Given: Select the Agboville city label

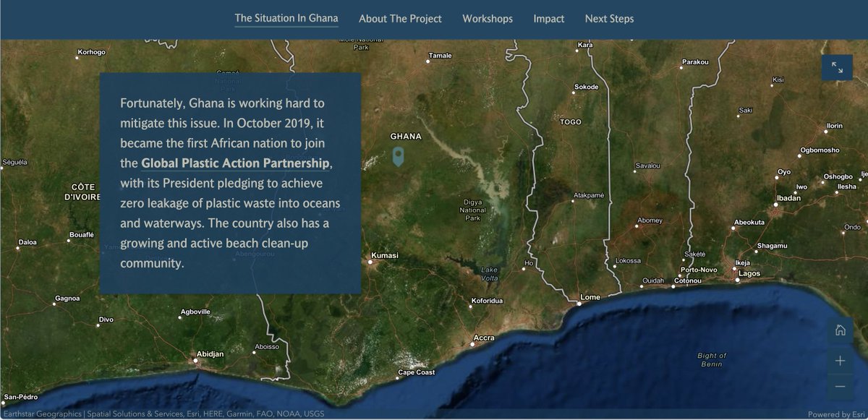Looking at the screenshot, I should coord(195,312).
